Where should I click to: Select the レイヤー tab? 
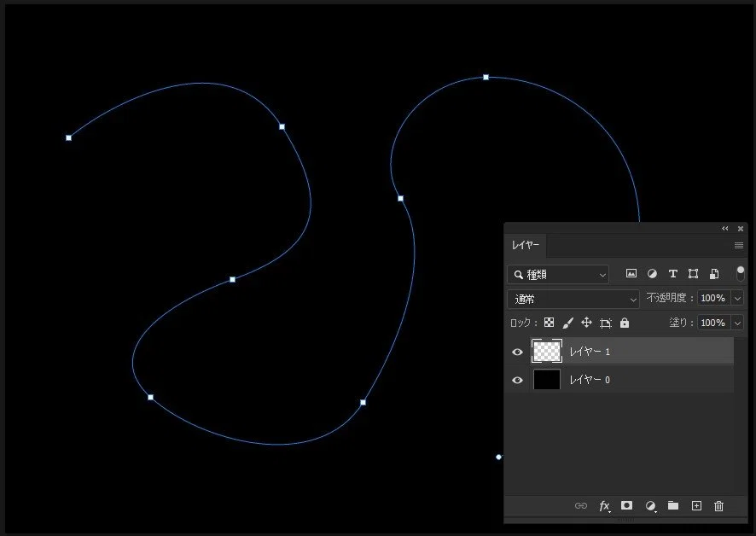tap(525, 245)
